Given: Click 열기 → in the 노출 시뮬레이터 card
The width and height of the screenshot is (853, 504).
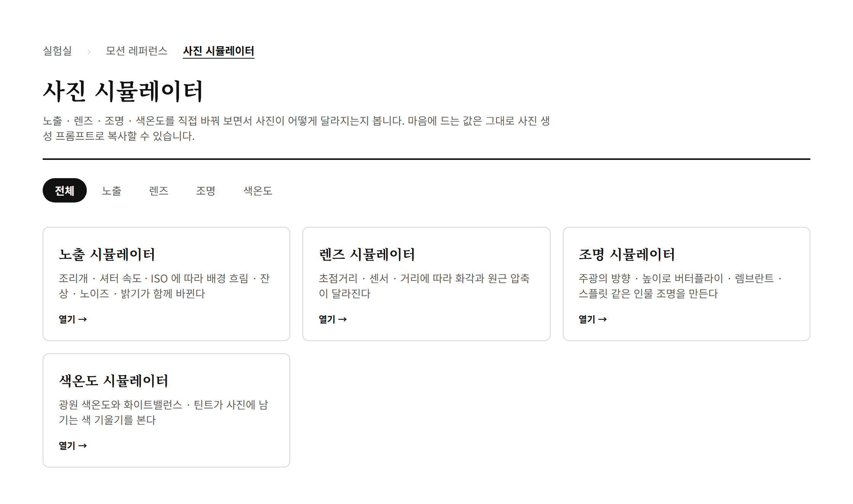Looking at the screenshot, I should coord(73,319).
